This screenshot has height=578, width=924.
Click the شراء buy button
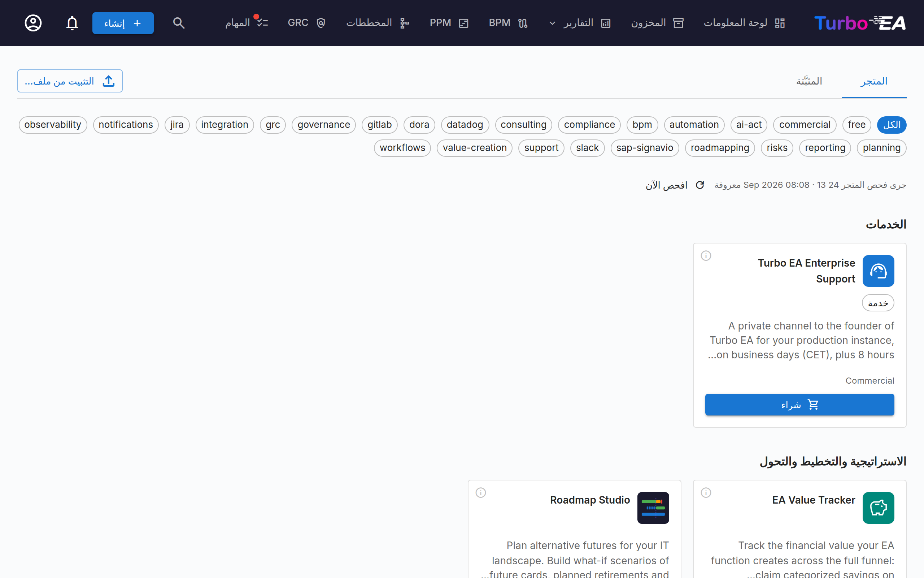tap(799, 405)
